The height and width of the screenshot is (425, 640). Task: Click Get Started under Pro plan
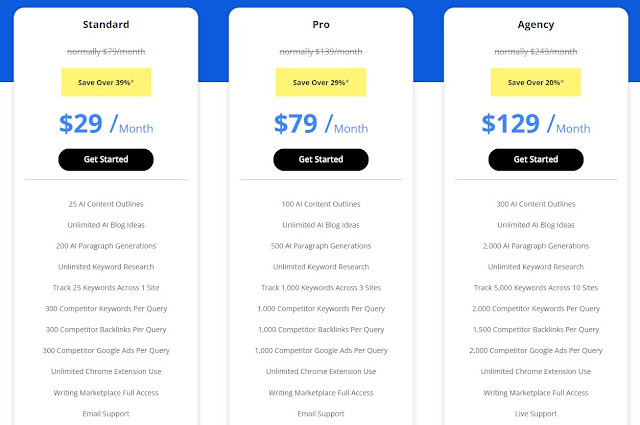(321, 160)
